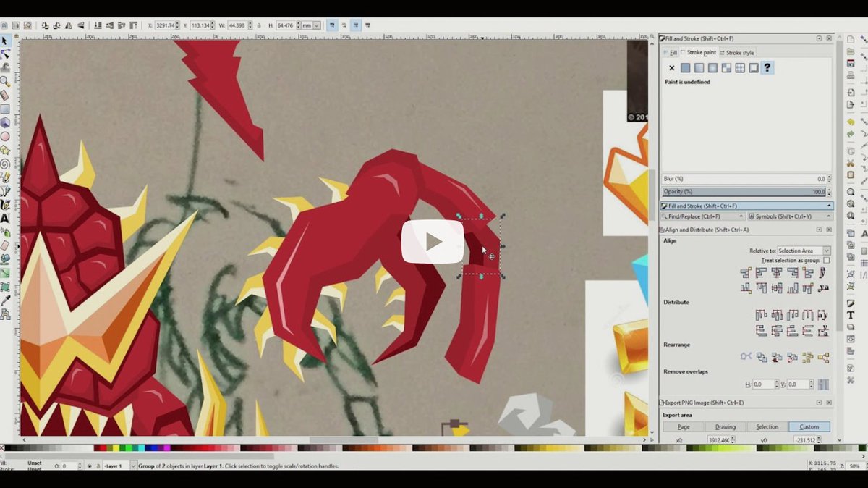Toggle layer visibility eye in status bar
Viewport: 868px width, 488px height.
coord(90,466)
